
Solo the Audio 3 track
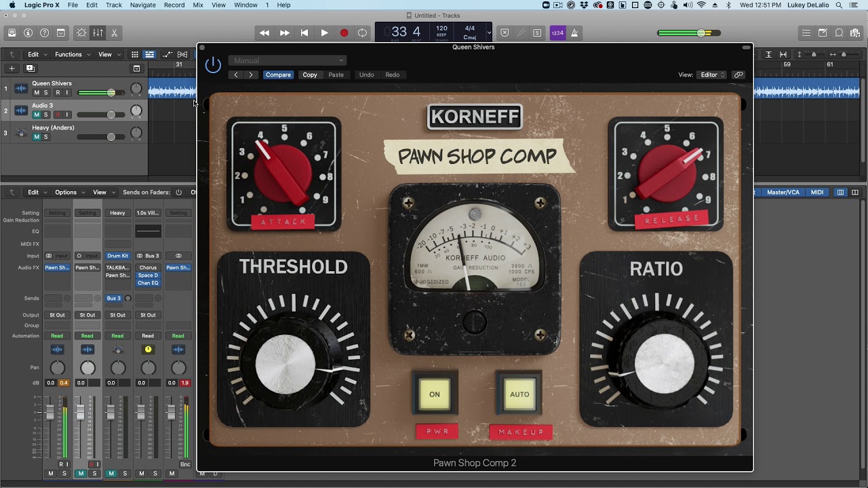point(46,115)
